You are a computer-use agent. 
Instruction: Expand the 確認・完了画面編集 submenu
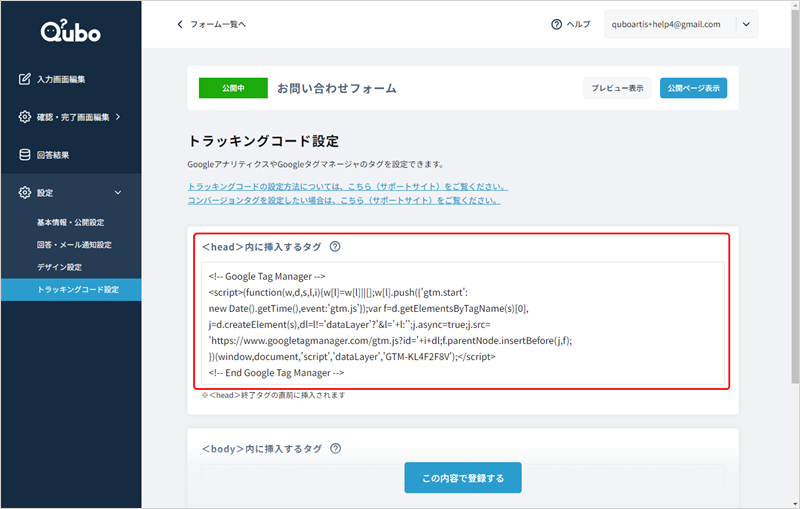pyautogui.click(x=118, y=117)
